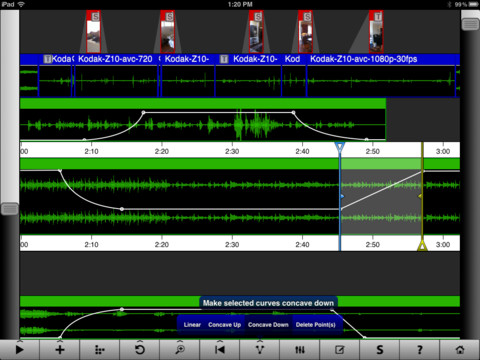The image size is (480, 360).
Task: Go Home using the house icon
Action: click(x=460, y=350)
